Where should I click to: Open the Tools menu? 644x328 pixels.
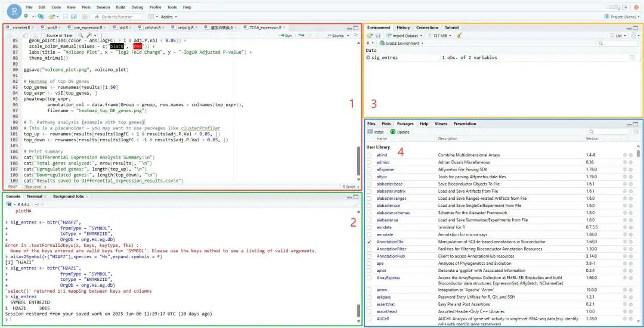pyautogui.click(x=172, y=7)
